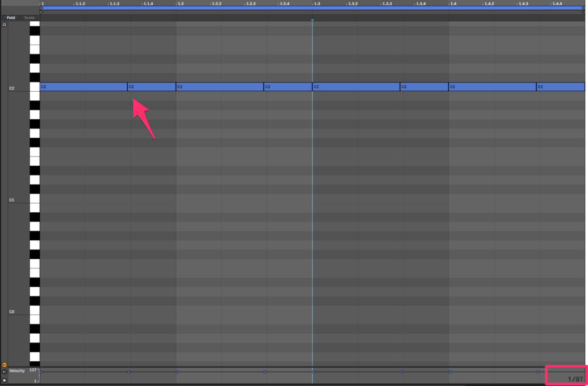Click the gray probability lane toggle icon

(x=5, y=372)
